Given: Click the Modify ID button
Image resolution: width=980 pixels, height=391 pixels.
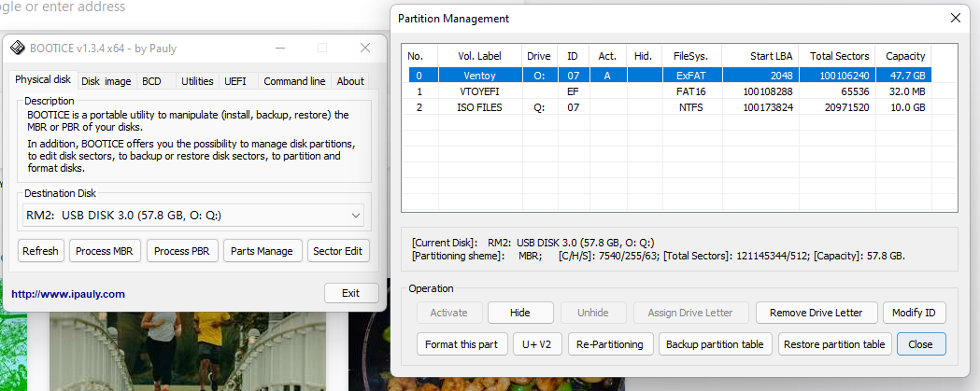Looking at the screenshot, I should pos(914,313).
